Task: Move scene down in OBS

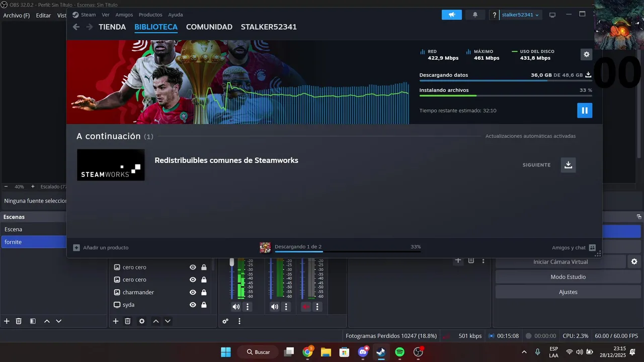Action: (58, 321)
